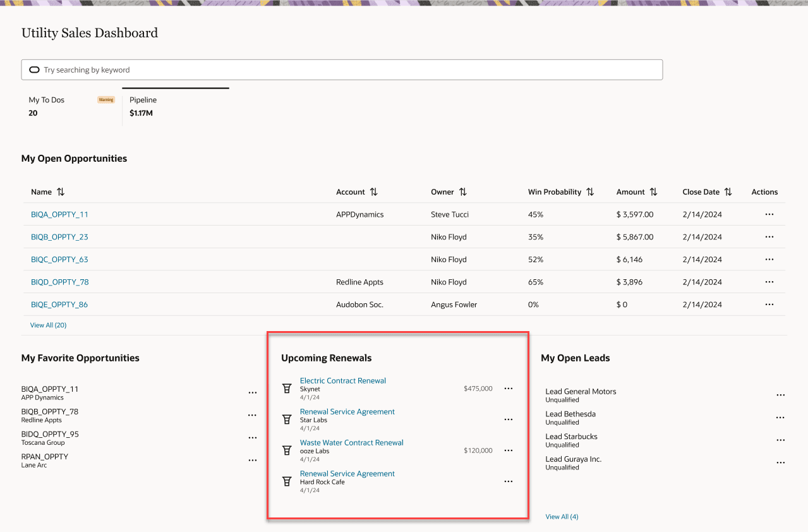Open the actions menu for BIQA_OPPTY_11
This screenshot has height=532, width=808.
point(769,214)
